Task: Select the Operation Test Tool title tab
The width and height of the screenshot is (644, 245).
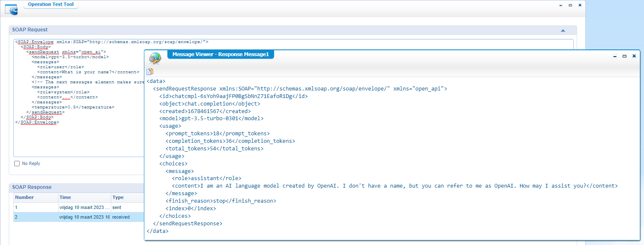Action: [x=51, y=5]
